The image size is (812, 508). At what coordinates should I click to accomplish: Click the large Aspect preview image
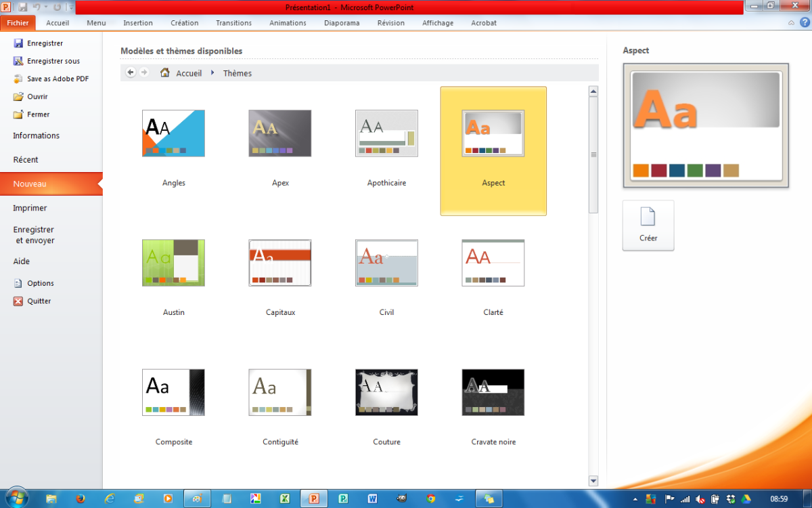point(706,125)
